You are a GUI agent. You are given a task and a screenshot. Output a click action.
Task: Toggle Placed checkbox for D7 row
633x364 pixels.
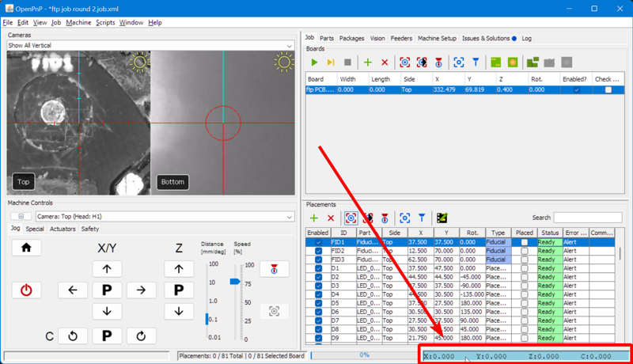click(x=524, y=320)
